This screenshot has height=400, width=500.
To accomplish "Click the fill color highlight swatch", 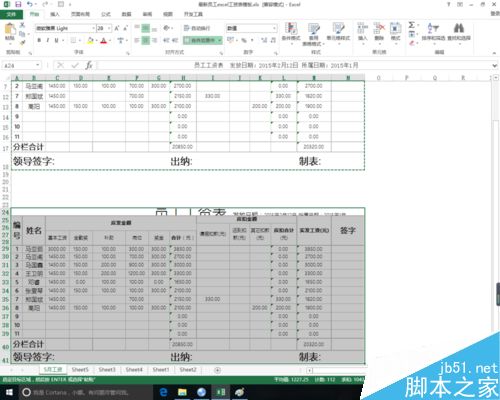I will (90, 41).
